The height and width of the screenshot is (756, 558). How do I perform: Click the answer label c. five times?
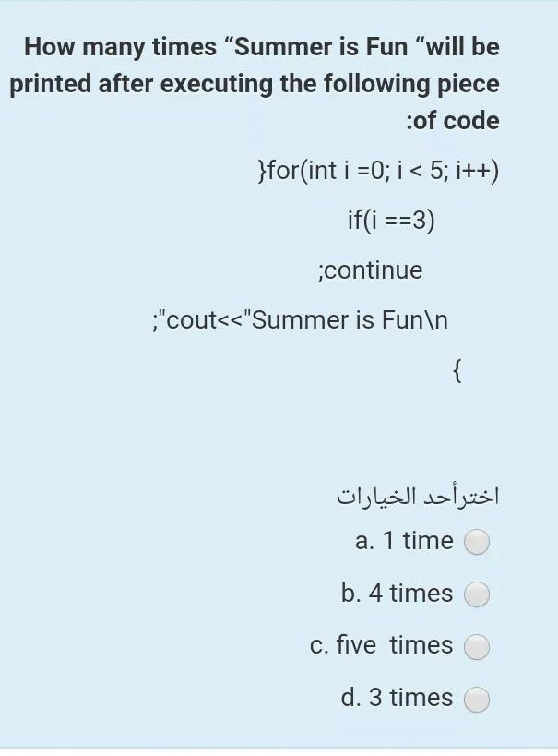[x=392, y=646]
